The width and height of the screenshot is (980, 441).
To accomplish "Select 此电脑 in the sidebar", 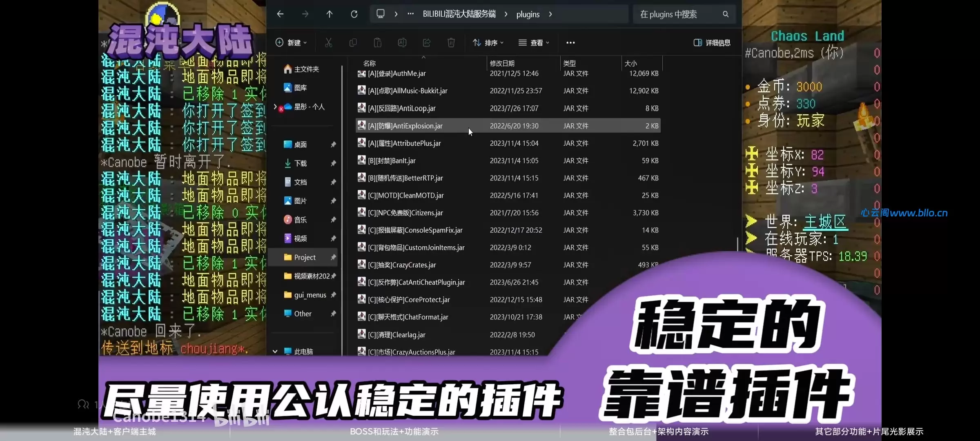I will click(298, 351).
